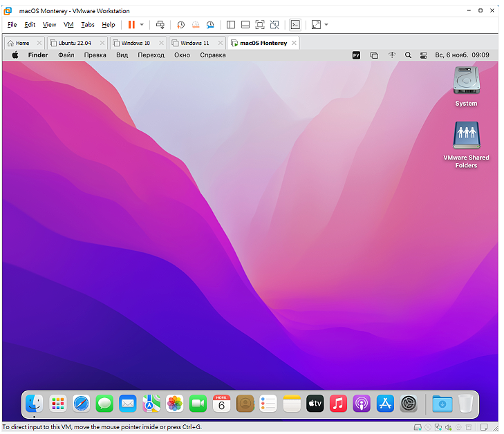Image resolution: width=504 pixels, height=434 pixels.
Task: Open the Вид menu
Action: point(122,55)
